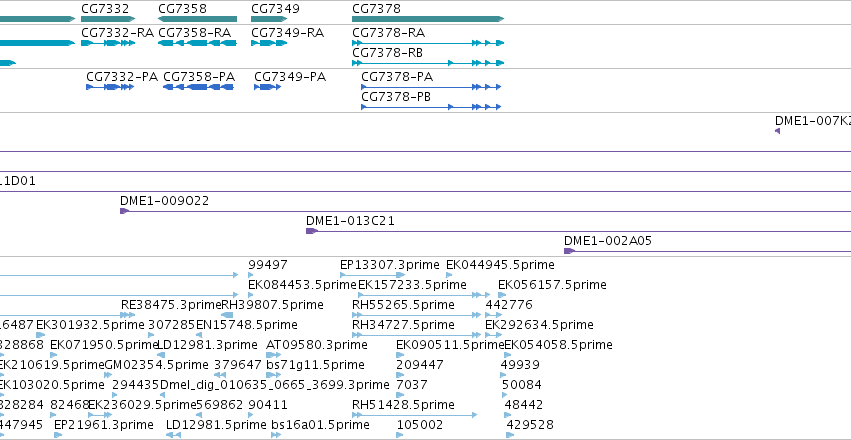Click the CG7378-RA transcript label

389,33
